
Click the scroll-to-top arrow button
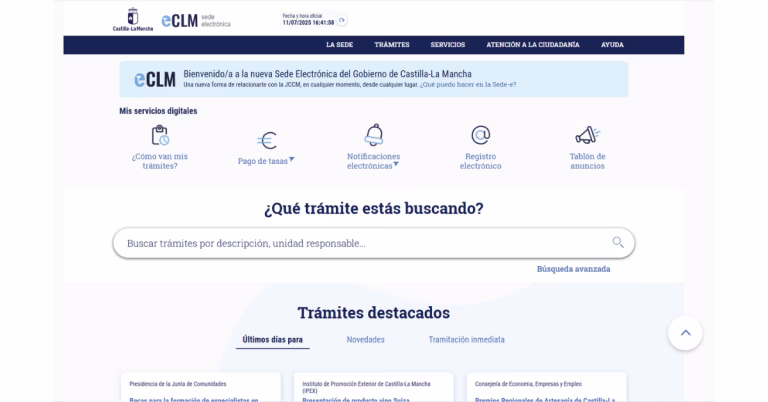click(685, 333)
